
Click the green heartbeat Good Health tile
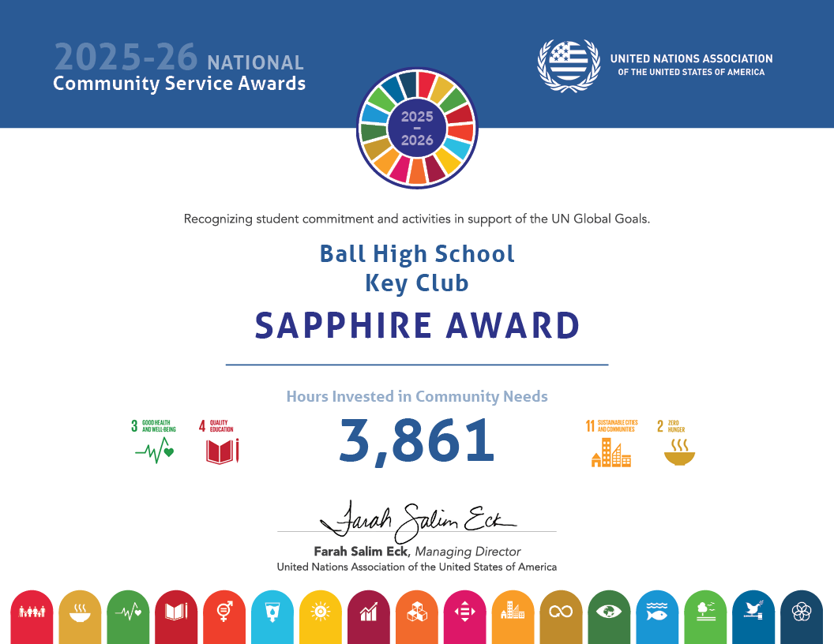click(128, 617)
